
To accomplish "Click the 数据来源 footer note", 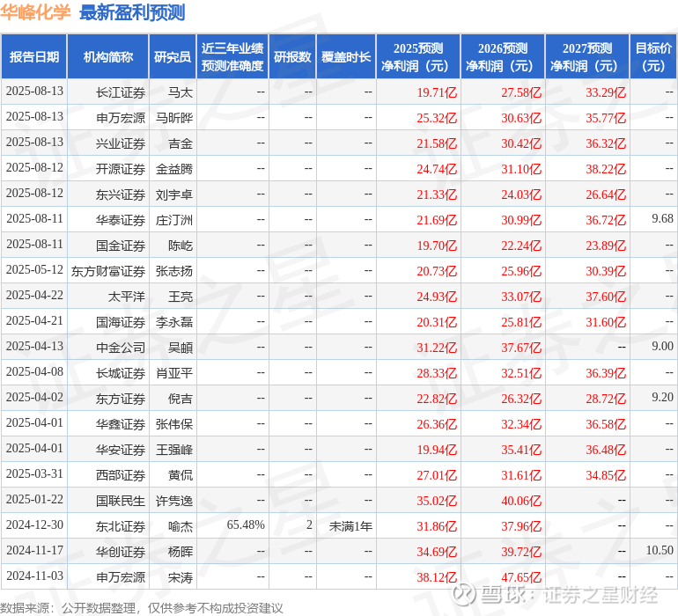I will 142,608.
